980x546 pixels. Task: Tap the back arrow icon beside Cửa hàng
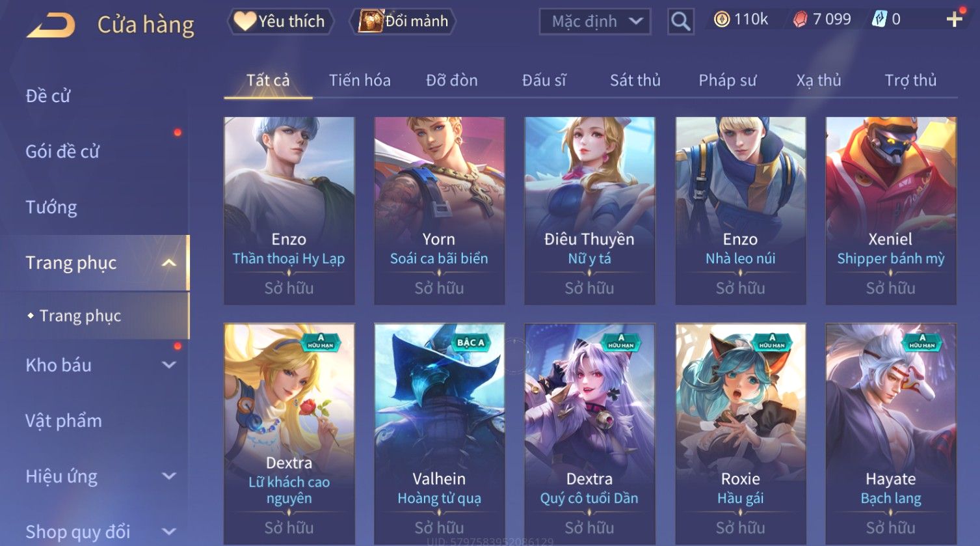click(50, 25)
